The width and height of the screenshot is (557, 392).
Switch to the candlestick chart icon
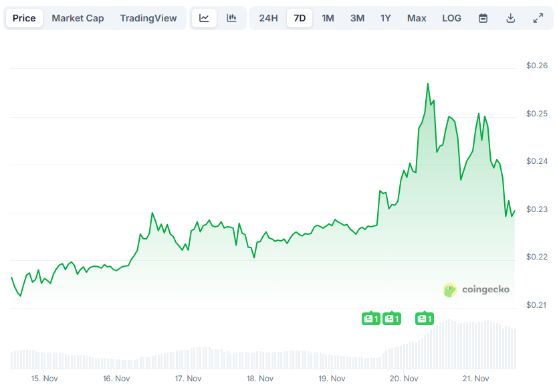pos(231,18)
